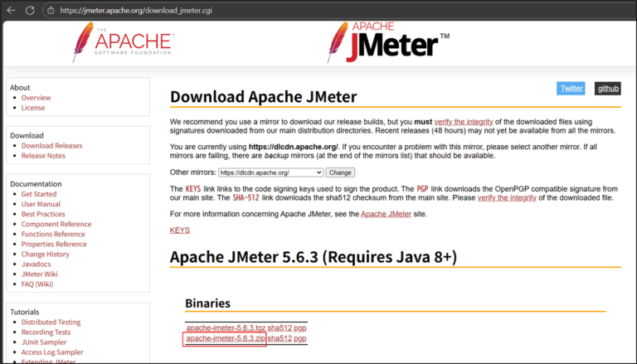Open pgp signature for the zip binary
The image size is (637, 364).
300,338
